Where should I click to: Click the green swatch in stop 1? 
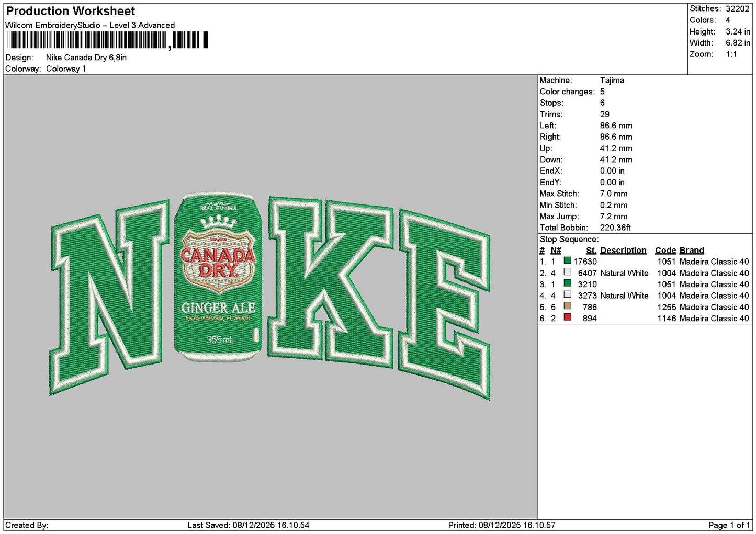[x=567, y=260]
